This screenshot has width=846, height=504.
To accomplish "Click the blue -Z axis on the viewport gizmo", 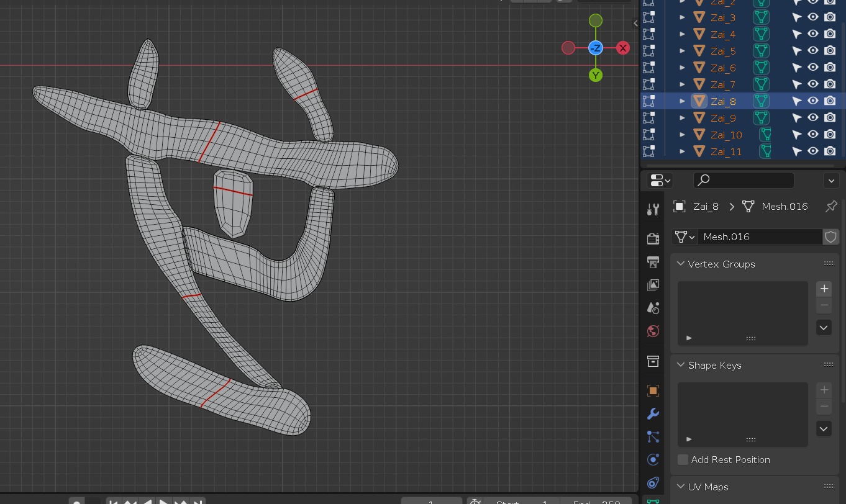I will tap(596, 48).
